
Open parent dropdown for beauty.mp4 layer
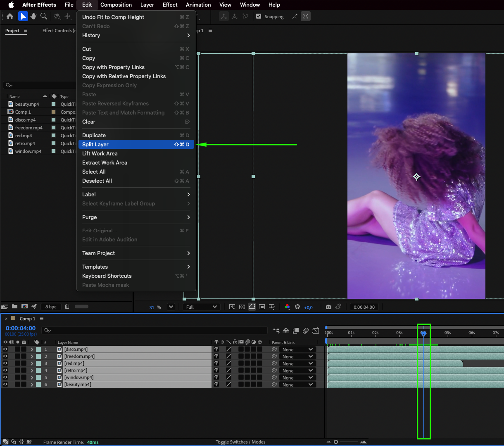pyautogui.click(x=297, y=385)
